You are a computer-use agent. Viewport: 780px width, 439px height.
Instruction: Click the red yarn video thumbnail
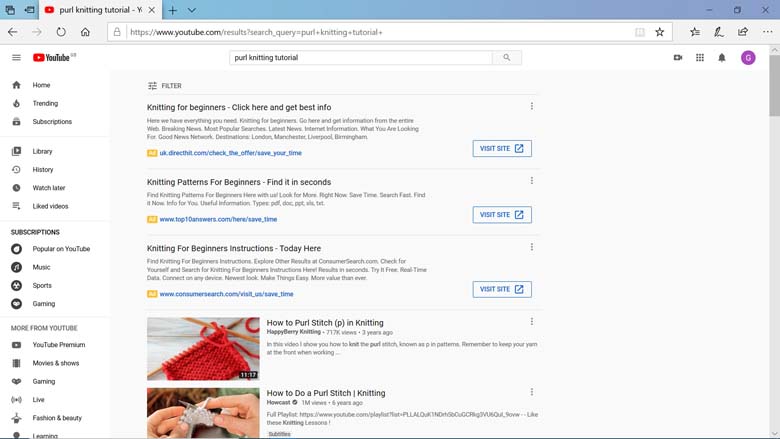[x=203, y=349]
